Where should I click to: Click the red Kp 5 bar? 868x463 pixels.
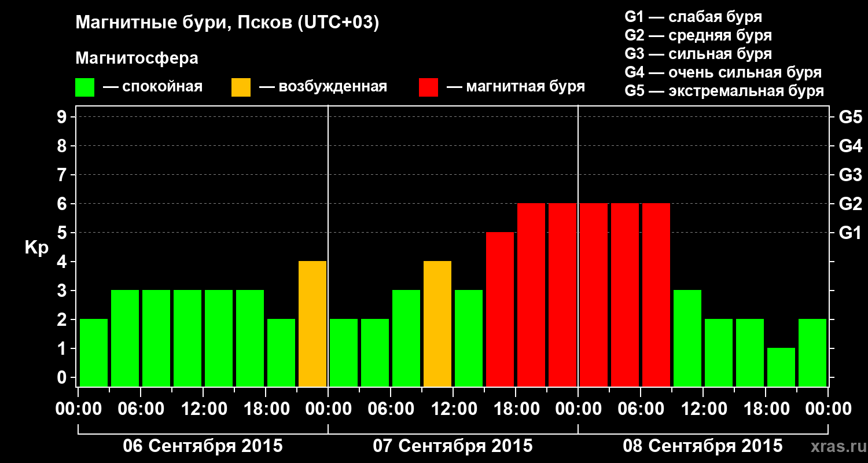tap(500, 310)
